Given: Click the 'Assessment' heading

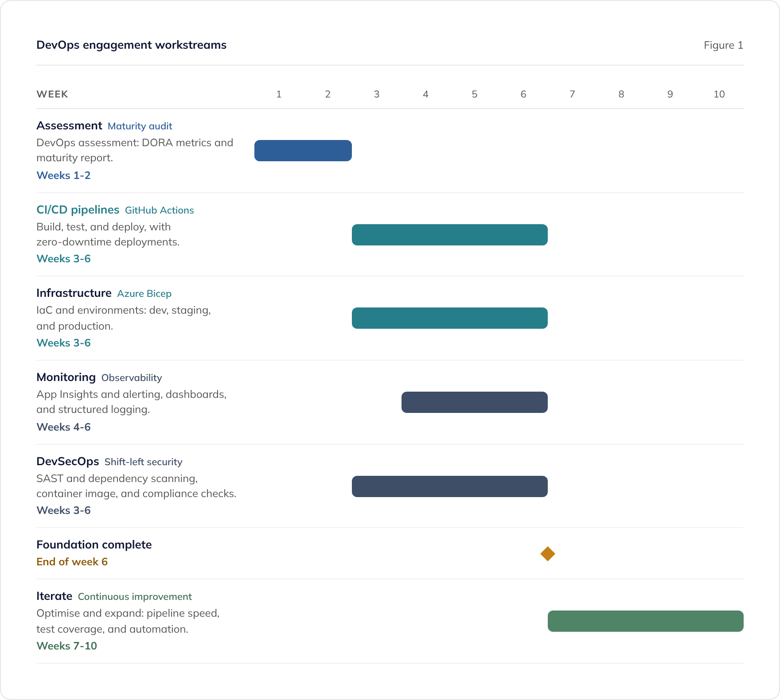Looking at the screenshot, I should (x=69, y=126).
